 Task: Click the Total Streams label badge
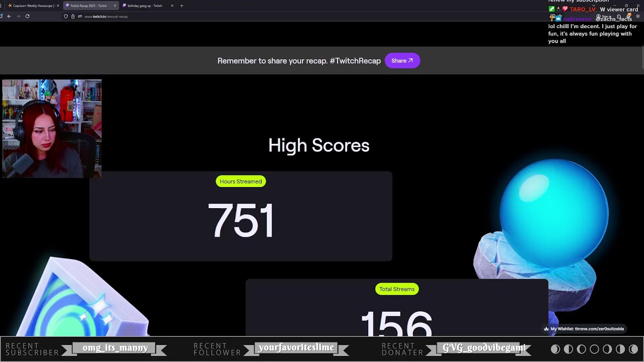[x=396, y=289]
